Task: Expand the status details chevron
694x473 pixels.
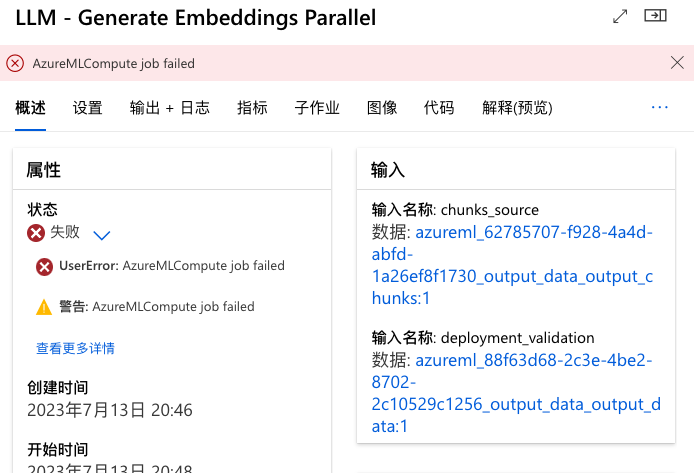Action: [x=101, y=234]
